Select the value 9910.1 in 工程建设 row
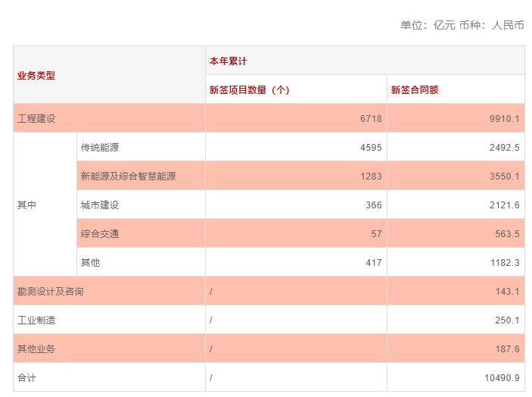 coord(503,118)
